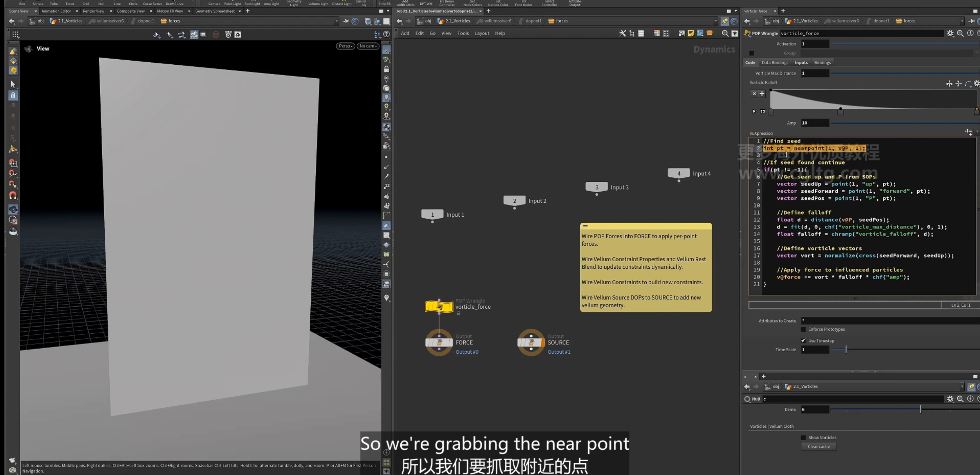Click the Vorticle Max Distance value field
The height and width of the screenshot is (475, 980).
point(815,74)
